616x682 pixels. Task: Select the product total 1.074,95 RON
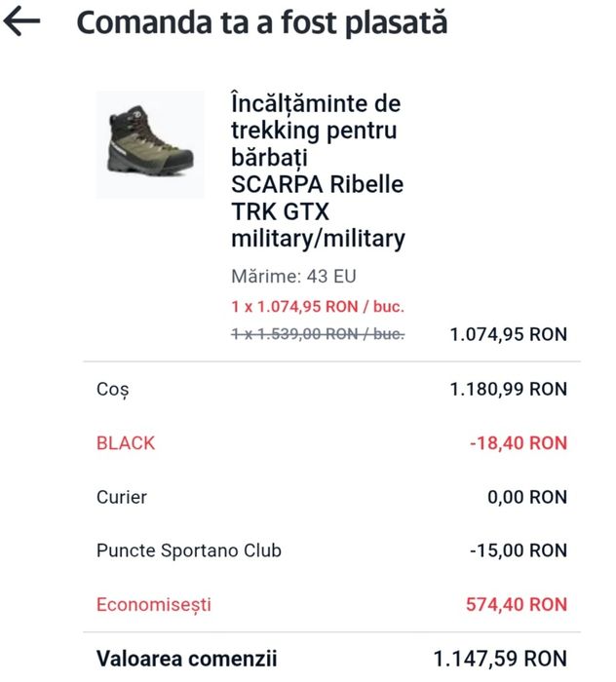[508, 334]
